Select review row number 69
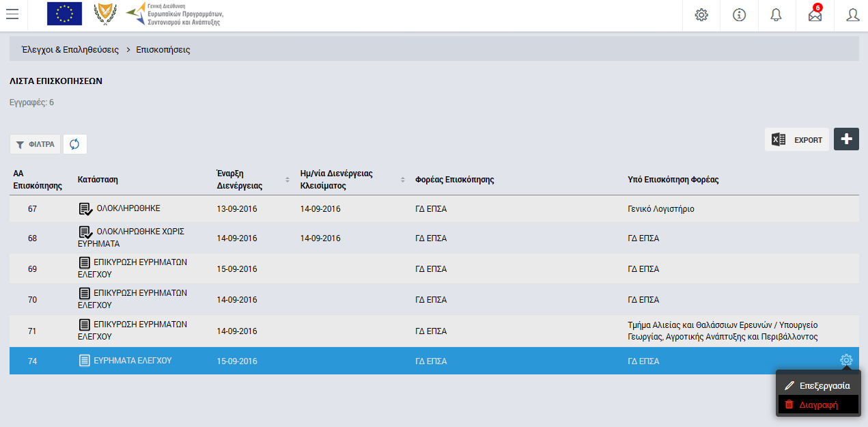The height and width of the screenshot is (427, 868). pos(434,268)
